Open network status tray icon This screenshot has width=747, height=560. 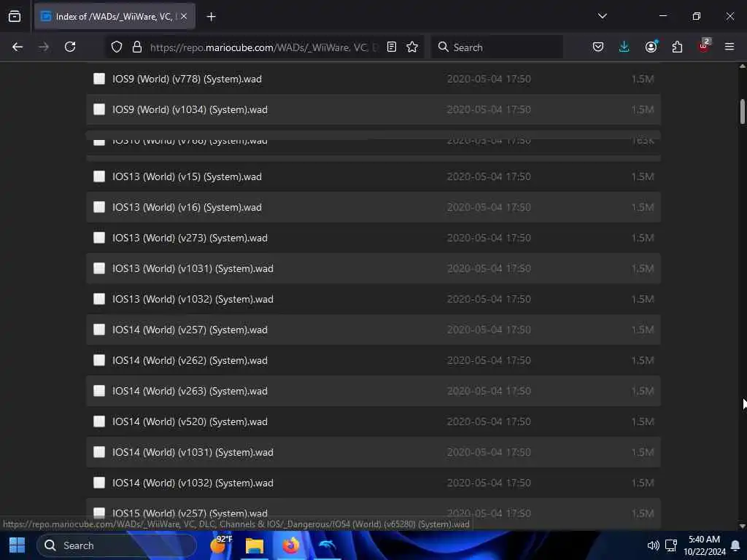pos(671,545)
